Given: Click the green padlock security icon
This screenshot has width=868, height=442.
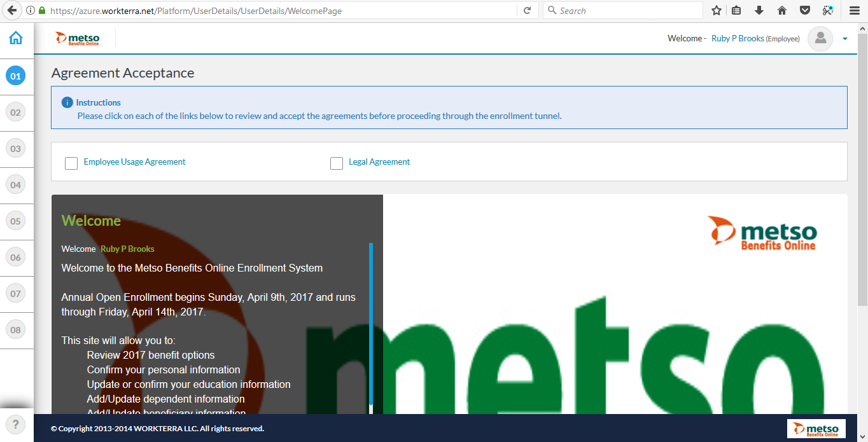Looking at the screenshot, I should click(42, 11).
